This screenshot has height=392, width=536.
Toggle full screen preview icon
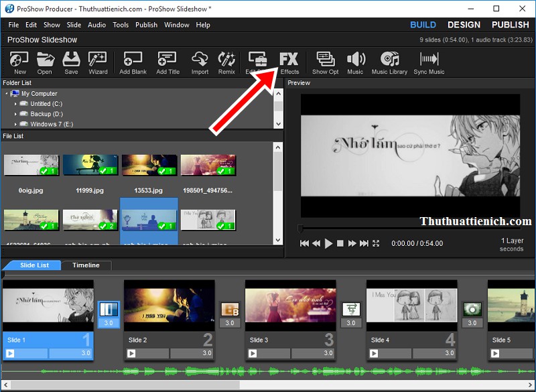point(376,243)
